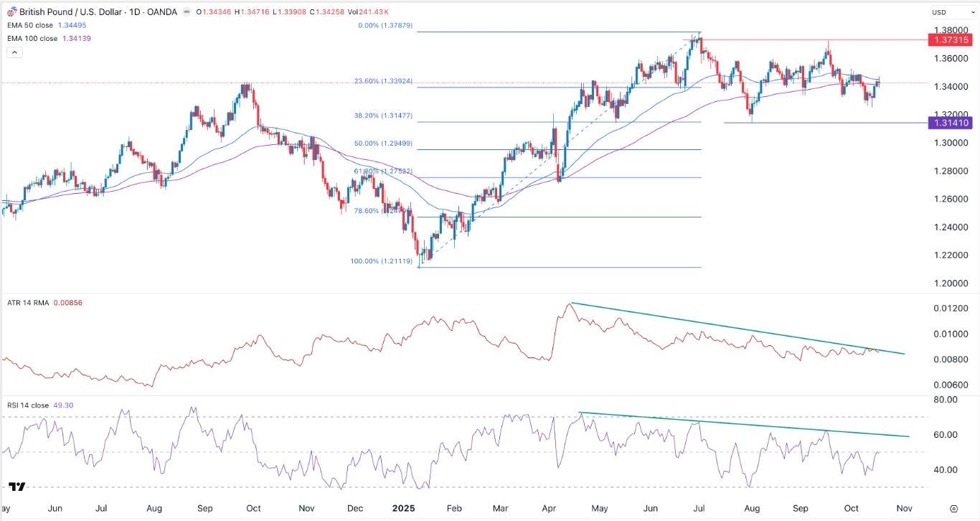Collapse the legend using the chevron arrow
Viewport: 980px width, 521px height.
14,52
